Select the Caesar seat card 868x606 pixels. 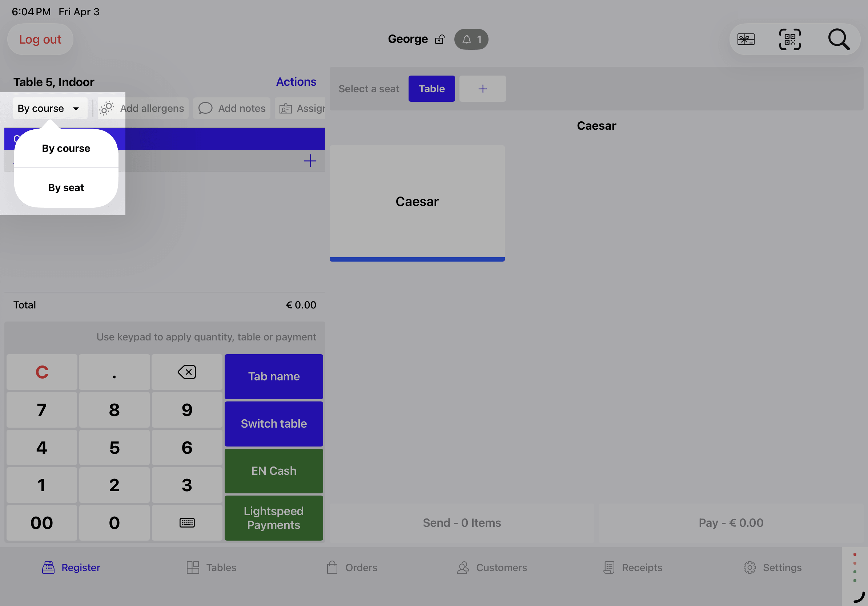tap(417, 202)
